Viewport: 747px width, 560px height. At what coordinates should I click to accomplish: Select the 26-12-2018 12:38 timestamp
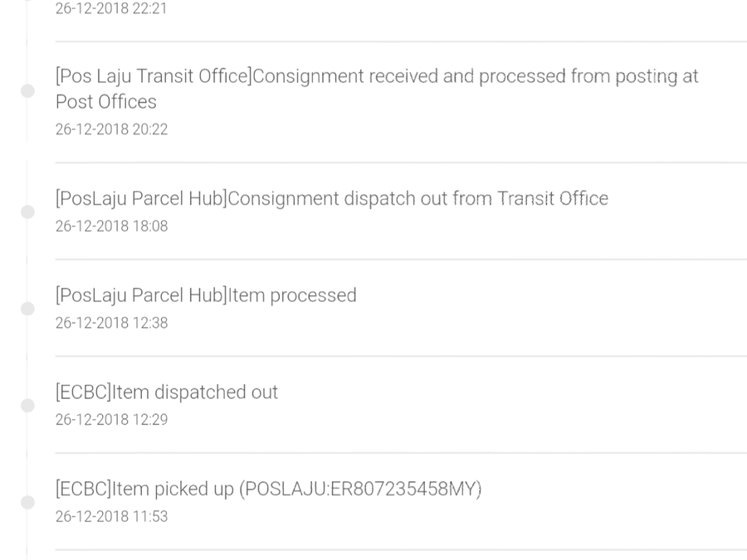point(111,323)
